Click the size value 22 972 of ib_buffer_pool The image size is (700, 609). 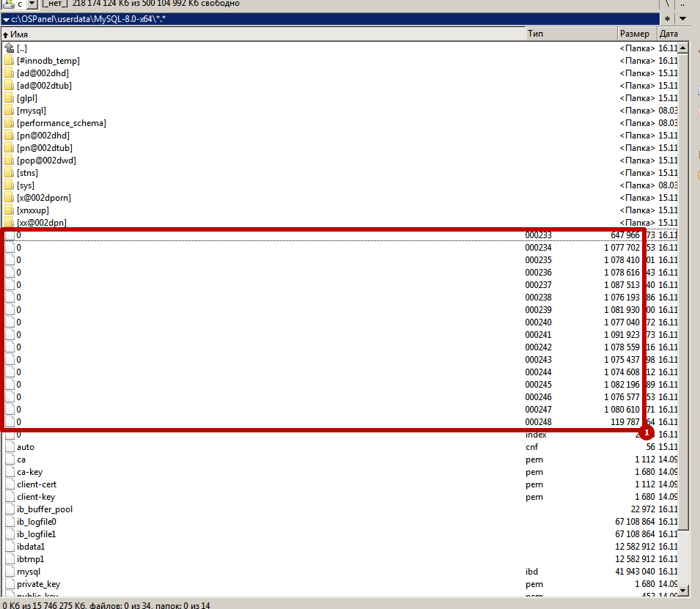643,509
